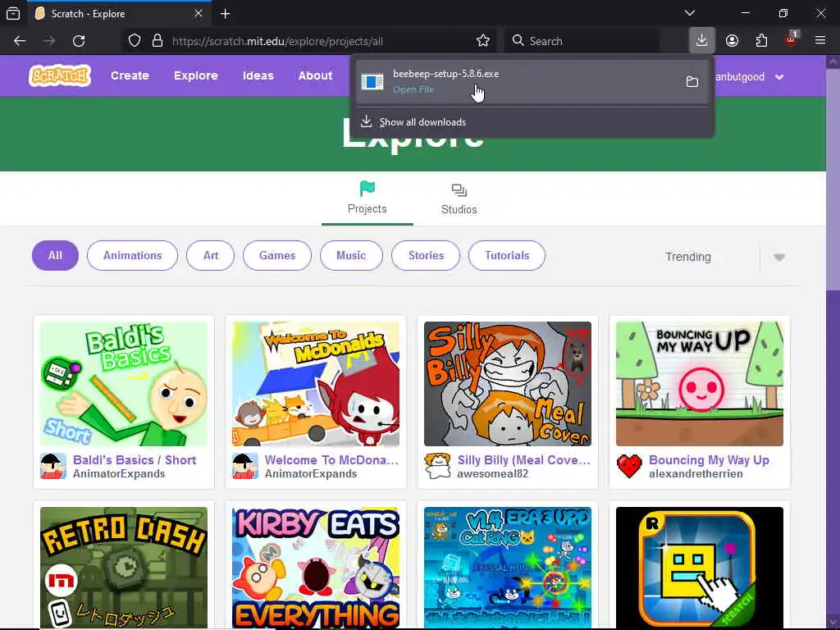This screenshot has width=840, height=630.
Task: Open awesomeal82 avatar icon
Action: 437,466
